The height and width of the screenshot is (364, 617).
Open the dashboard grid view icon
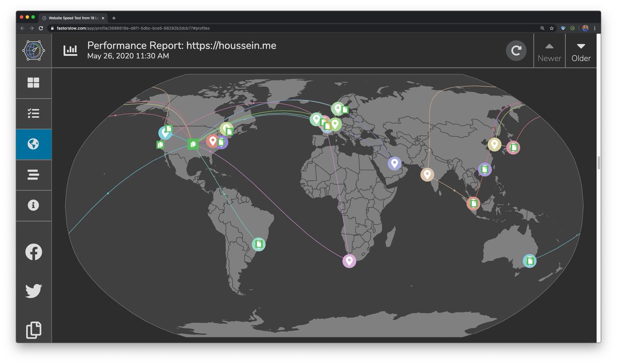coord(33,82)
